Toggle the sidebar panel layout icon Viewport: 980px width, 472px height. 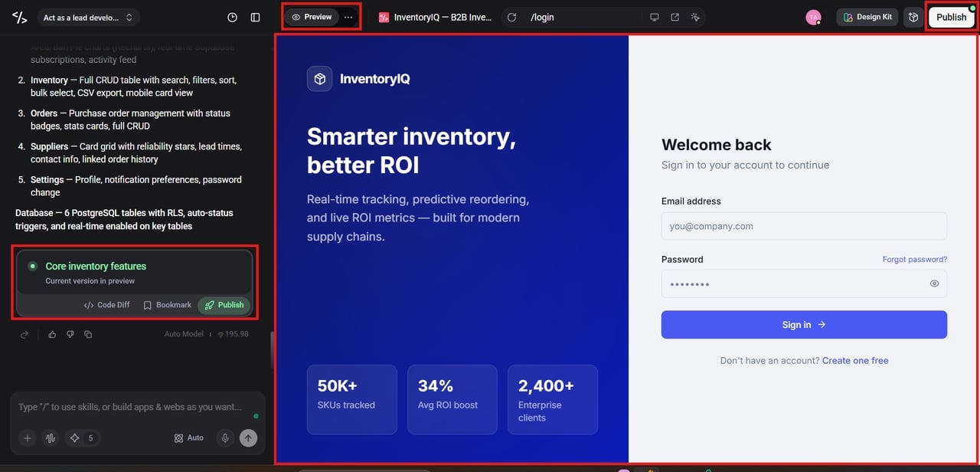[x=256, y=17]
